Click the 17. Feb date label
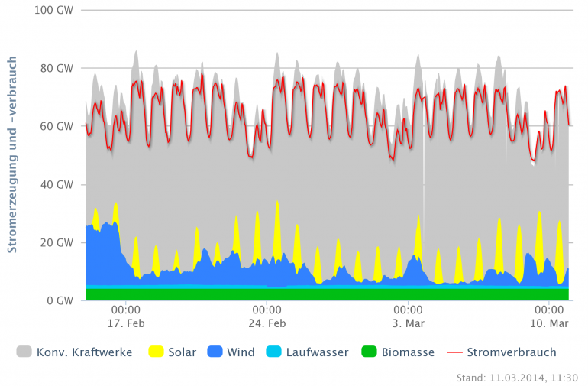 (126, 323)
